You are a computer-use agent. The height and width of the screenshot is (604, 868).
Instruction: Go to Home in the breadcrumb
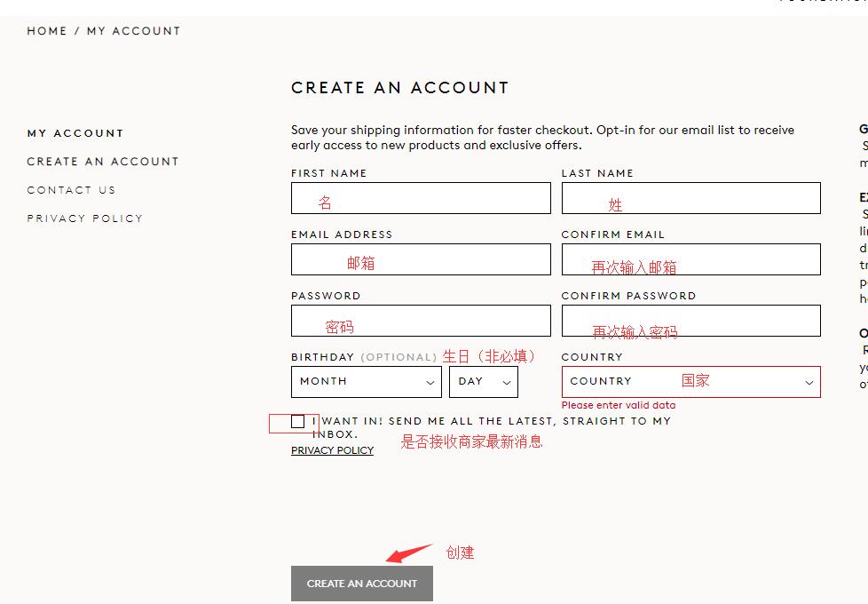pyautogui.click(x=47, y=31)
